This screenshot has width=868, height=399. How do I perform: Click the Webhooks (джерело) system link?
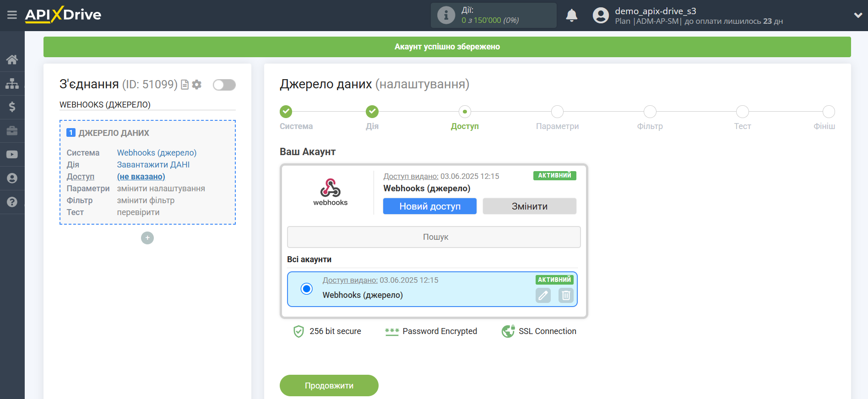click(x=157, y=153)
